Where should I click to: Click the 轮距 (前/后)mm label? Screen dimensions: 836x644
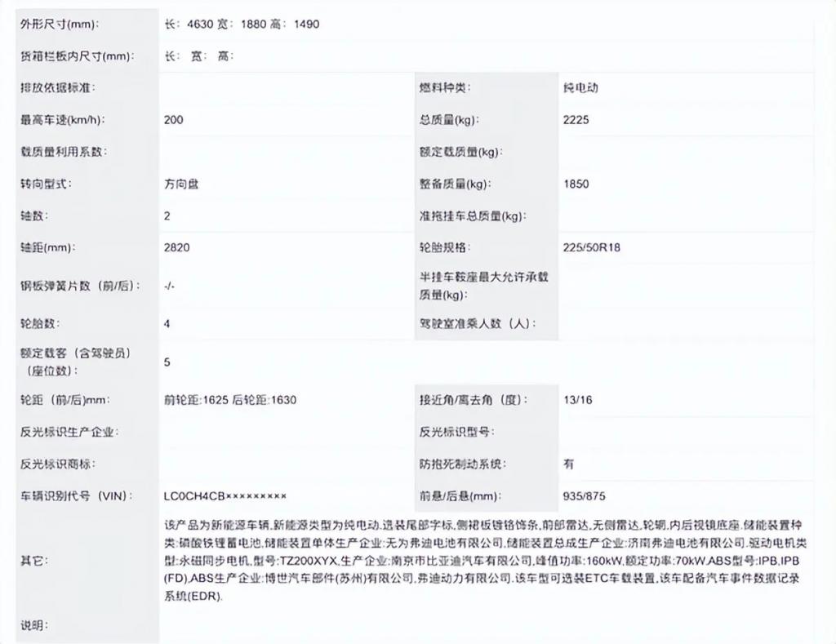(x=64, y=400)
